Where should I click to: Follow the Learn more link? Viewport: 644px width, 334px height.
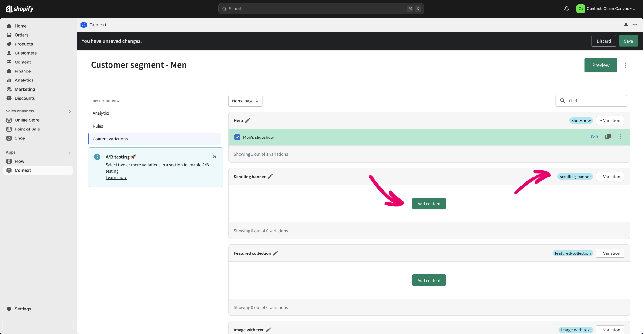coord(116,178)
